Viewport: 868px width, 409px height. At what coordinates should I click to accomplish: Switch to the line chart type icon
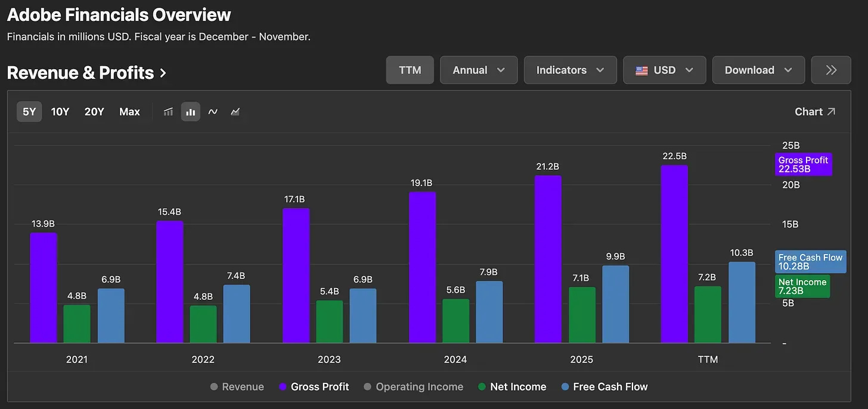[x=213, y=111]
